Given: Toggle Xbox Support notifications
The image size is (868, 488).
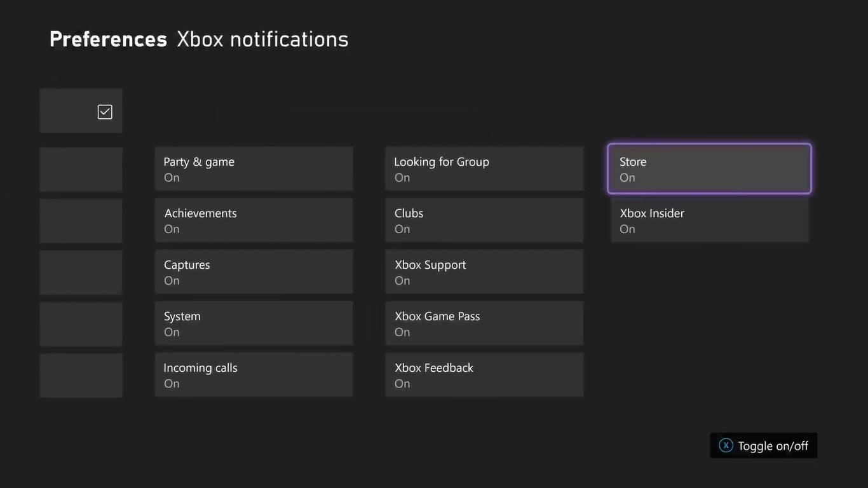Looking at the screenshot, I should pos(484,272).
